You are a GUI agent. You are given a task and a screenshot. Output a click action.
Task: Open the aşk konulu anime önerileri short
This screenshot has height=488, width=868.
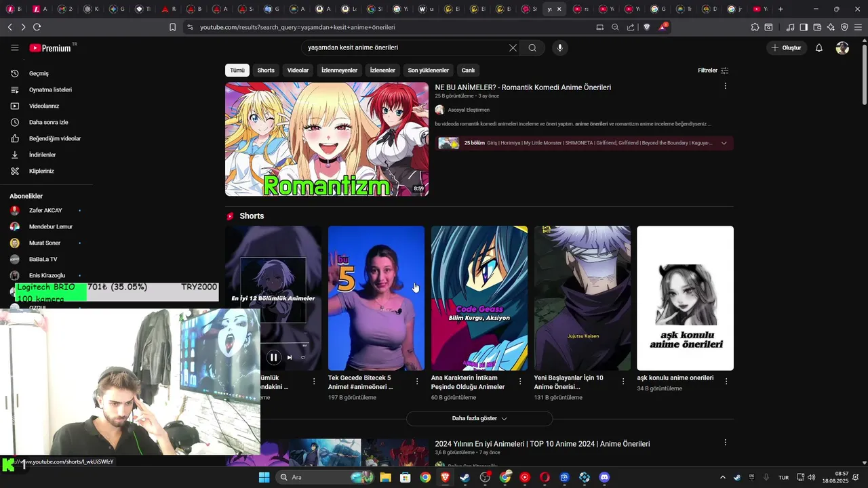pos(685,298)
